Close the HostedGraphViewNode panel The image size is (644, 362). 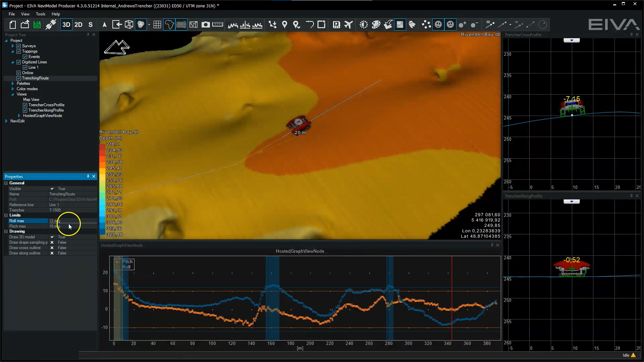498,245
